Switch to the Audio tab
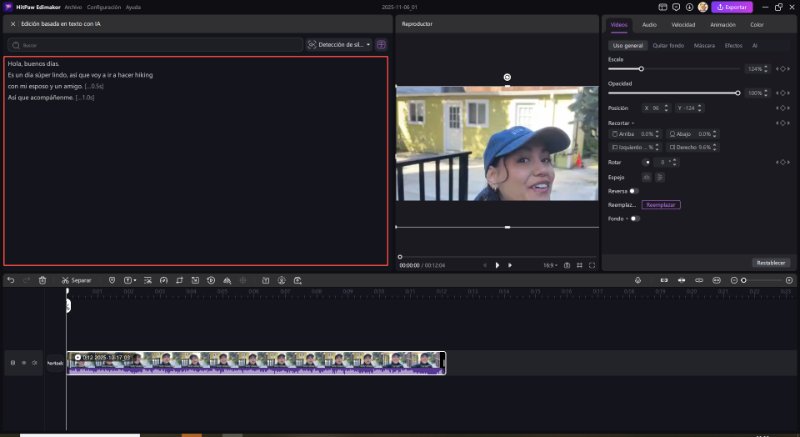Screen dimensions: 800x437 (x=649, y=24)
